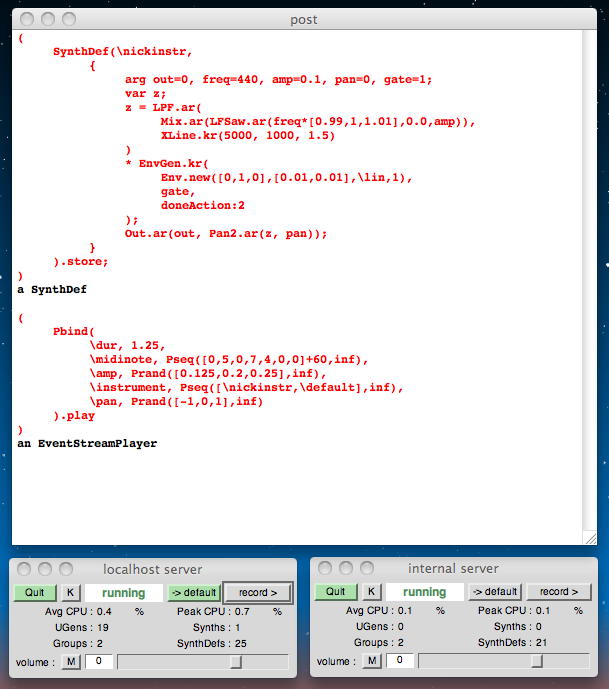Click 'Avg CPU : 0.4' in localhost server
The height and width of the screenshot is (689, 609).
coord(78,612)
